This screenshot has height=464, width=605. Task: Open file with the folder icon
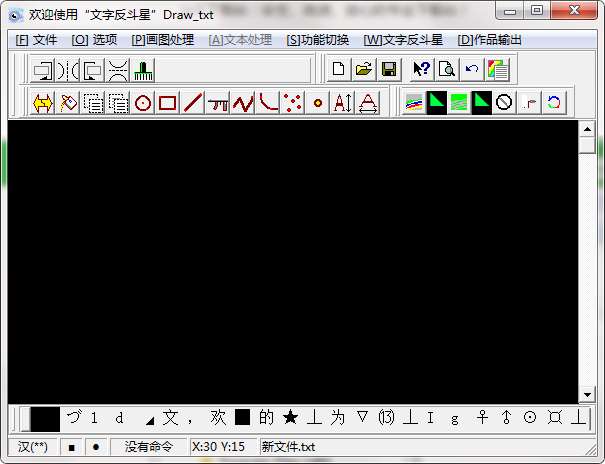(x=363, y=69)
